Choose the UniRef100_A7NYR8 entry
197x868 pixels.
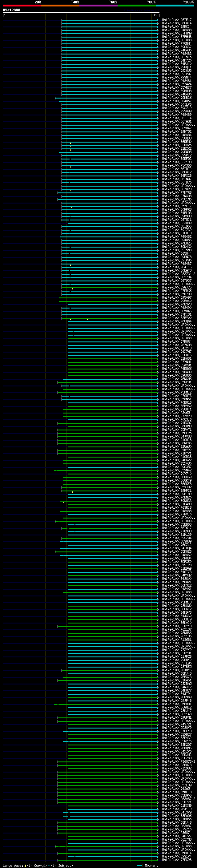[x=176, y=193]
